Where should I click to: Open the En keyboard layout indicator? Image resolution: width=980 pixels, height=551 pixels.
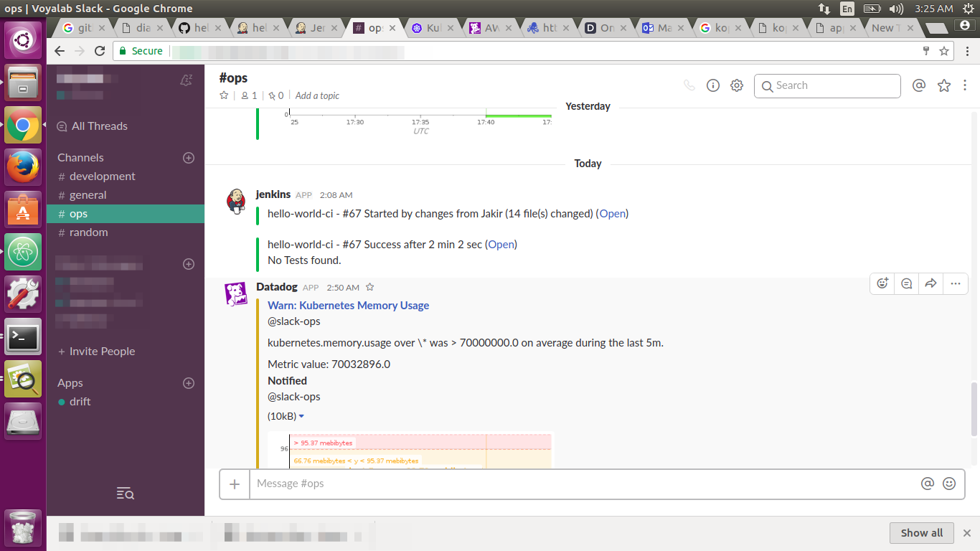coord(847,9)
